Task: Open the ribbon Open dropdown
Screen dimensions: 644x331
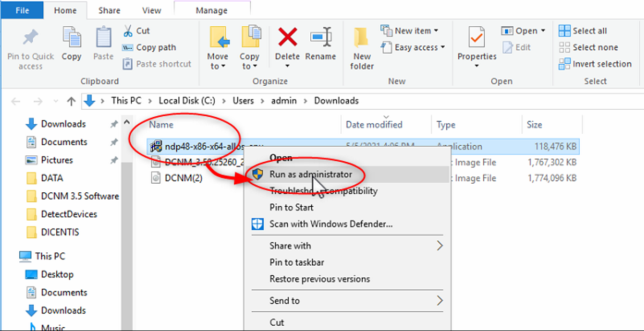Action: [523, 31]
